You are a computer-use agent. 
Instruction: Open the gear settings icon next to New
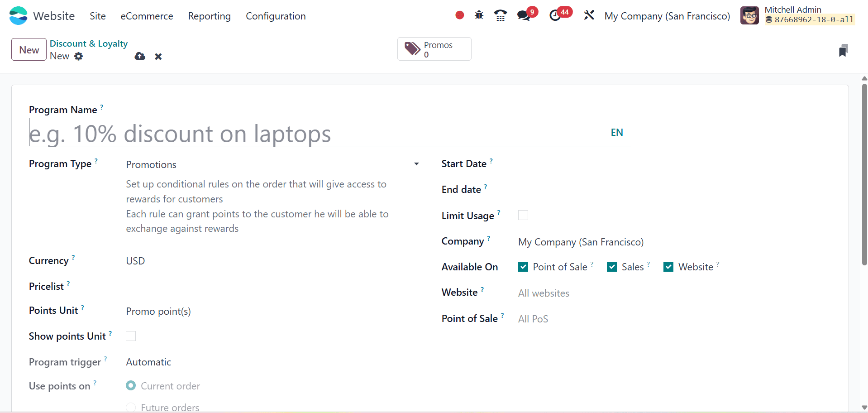[x=79, y=56]
